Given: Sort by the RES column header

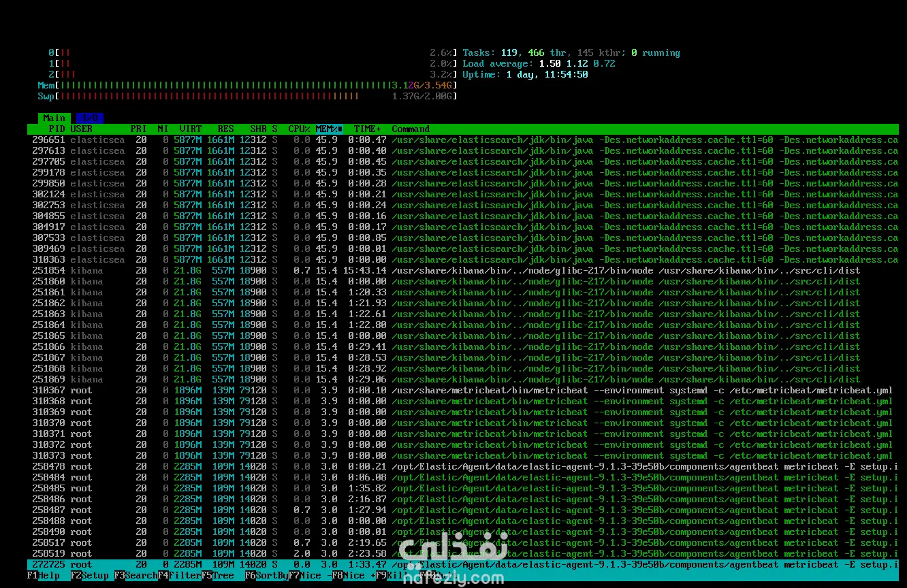Looking at the screenshot, I should coord(226,129).
